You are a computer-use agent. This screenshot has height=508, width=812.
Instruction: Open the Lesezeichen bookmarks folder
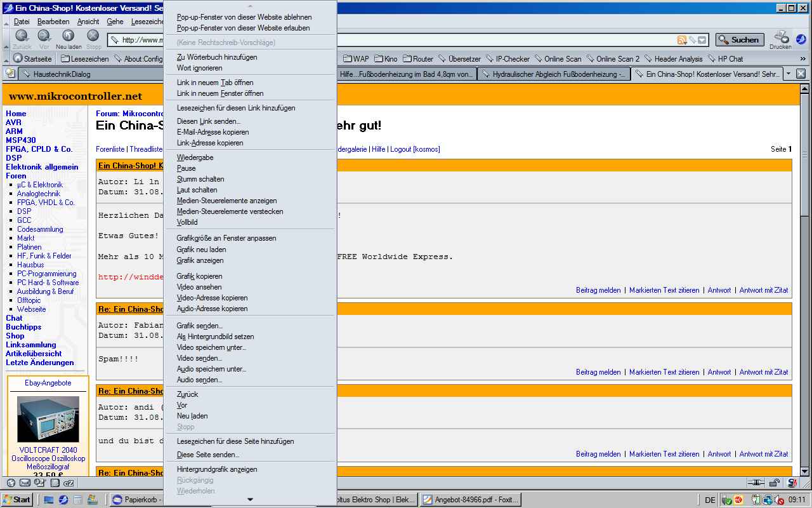click(x=84, y=58)
